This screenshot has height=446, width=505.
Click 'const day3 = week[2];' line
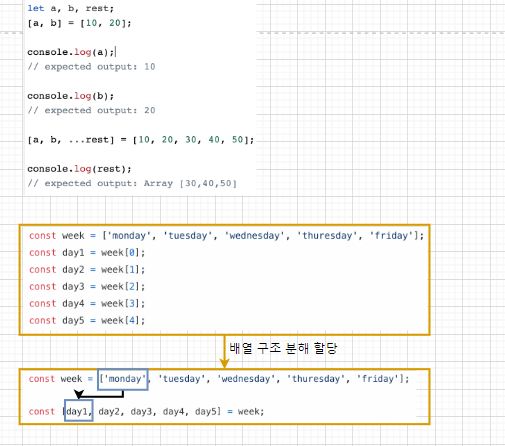point(87,287)
